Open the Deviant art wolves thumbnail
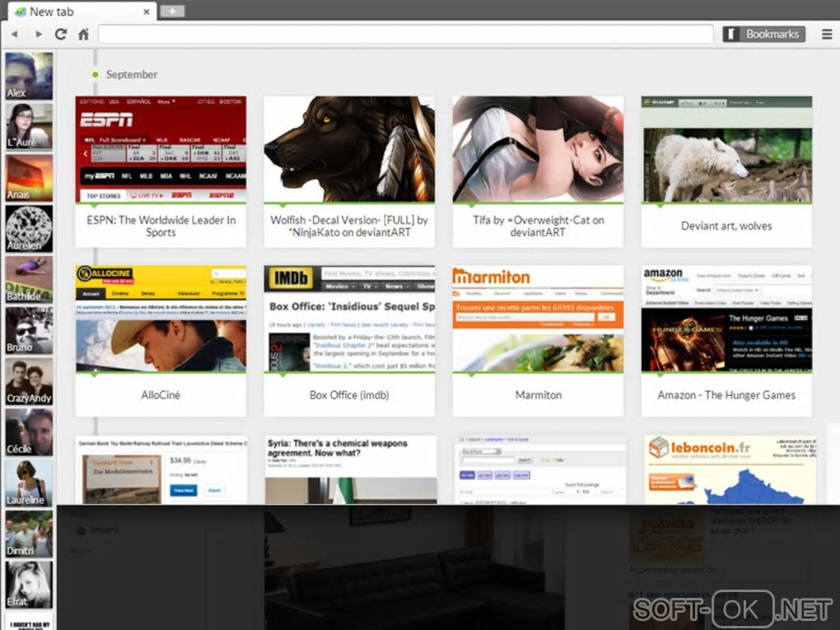 (726, 149)
